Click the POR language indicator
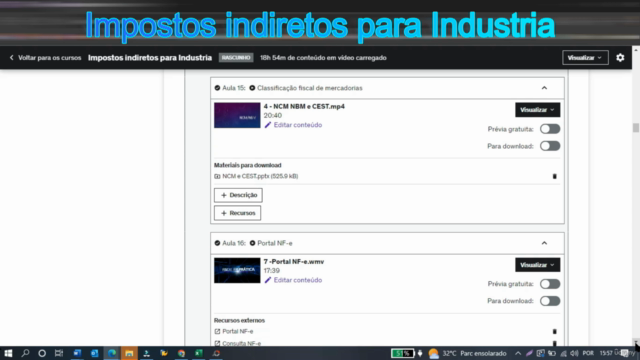The image size is (640, 360). point(588,353)
